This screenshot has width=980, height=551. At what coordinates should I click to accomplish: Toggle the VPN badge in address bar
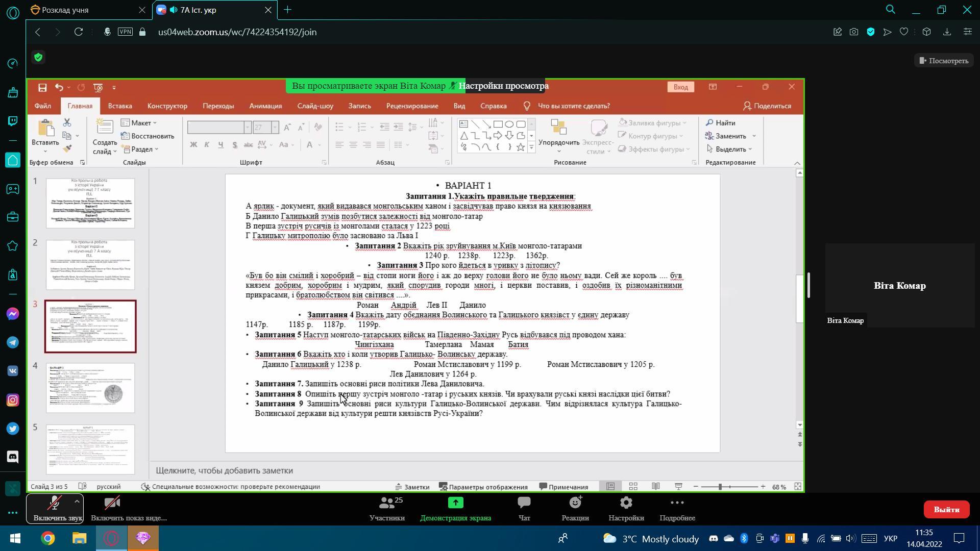click(125, 32)
